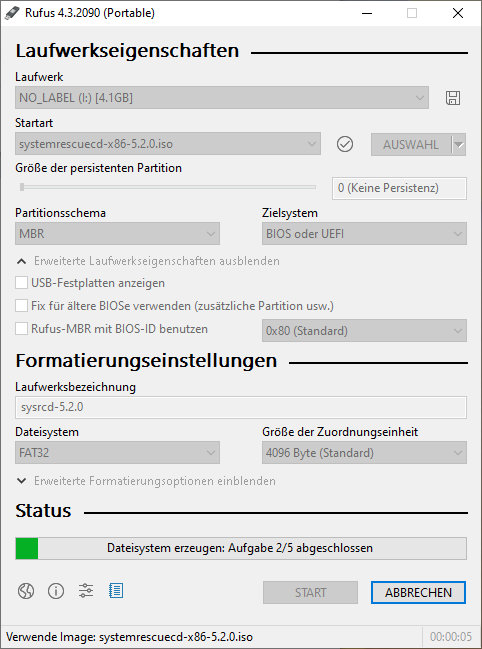This screenshot has width=482, height=649.
Task: Enable USB-Festplatten anzeigen checkbox
Action: tap(22, 283)
